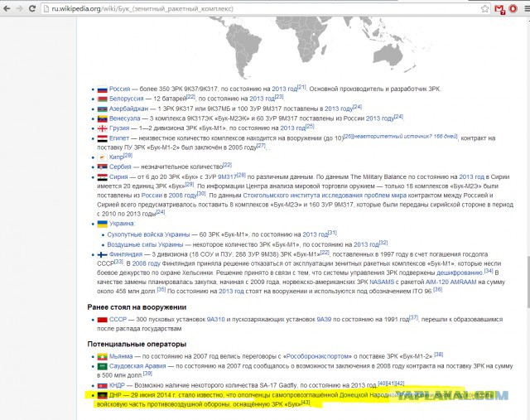Open the СССР link
Screen dimensions: 530x420
click(118, 319)
